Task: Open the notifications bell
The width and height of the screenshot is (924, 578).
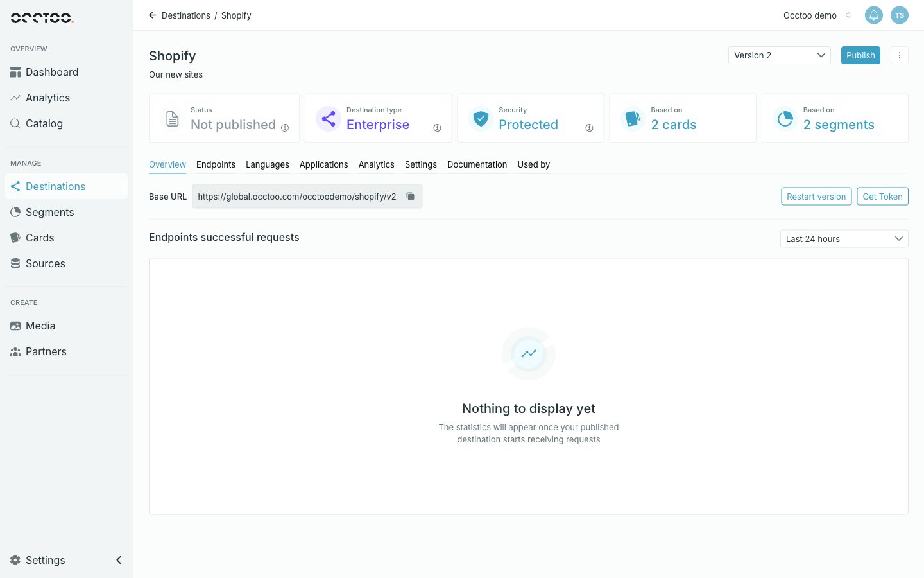Action: [x=874, y=15]
